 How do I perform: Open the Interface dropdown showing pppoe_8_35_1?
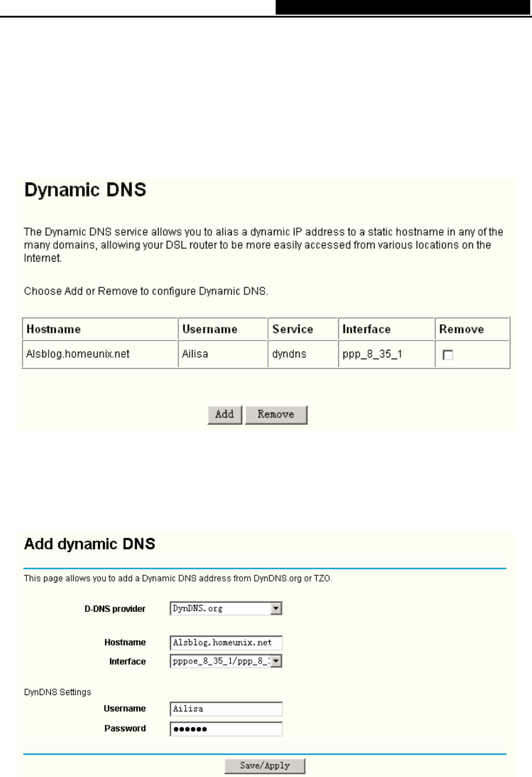click(x=226, y=661)
